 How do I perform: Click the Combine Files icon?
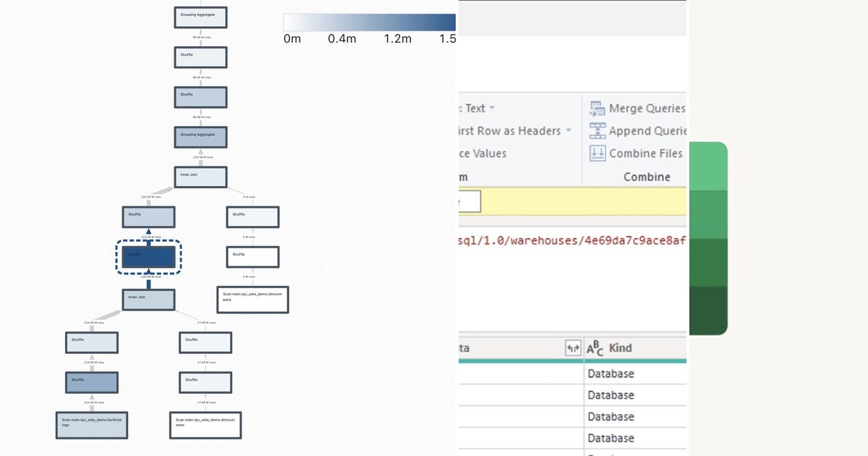pos(598,153)
